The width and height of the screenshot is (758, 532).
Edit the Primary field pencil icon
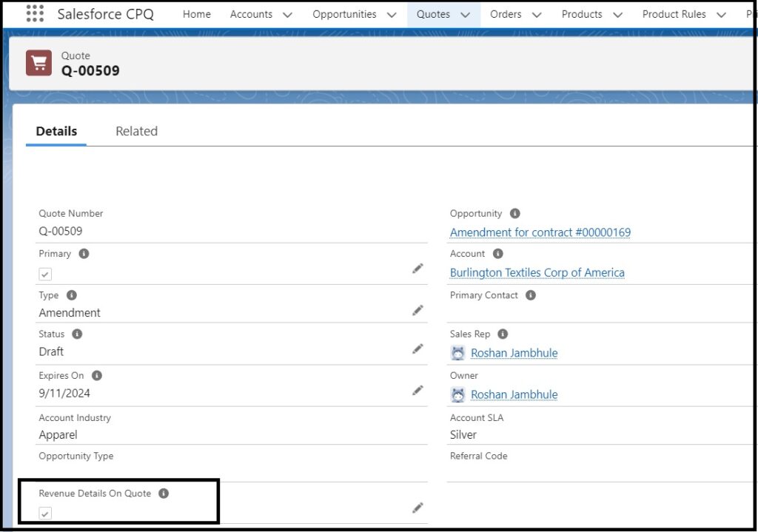[x=417, y=269]
